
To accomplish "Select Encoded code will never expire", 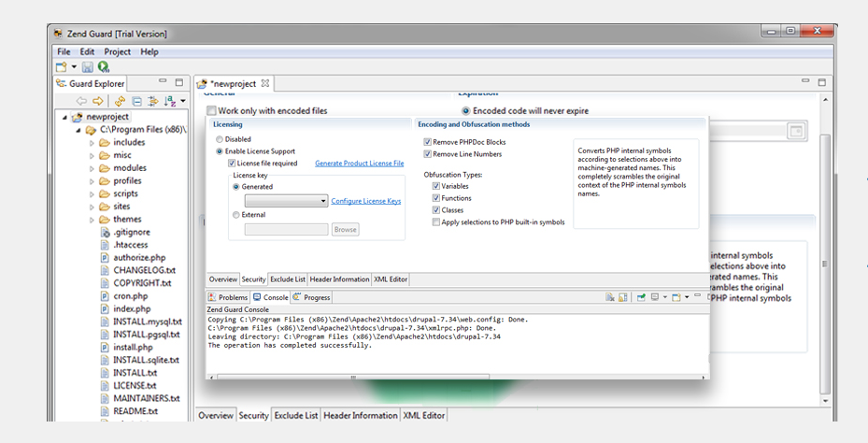I will [x=466, y=110].
